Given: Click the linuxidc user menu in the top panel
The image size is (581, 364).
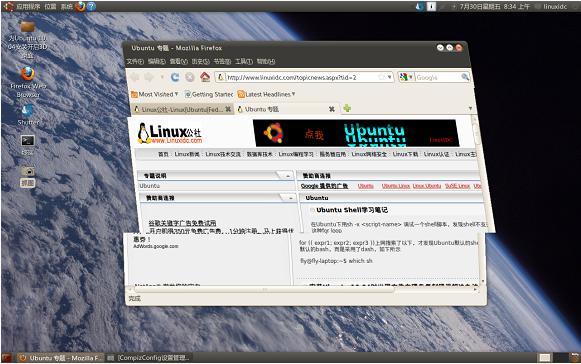Looking at the screenshot, I should [x=555, y=6].
